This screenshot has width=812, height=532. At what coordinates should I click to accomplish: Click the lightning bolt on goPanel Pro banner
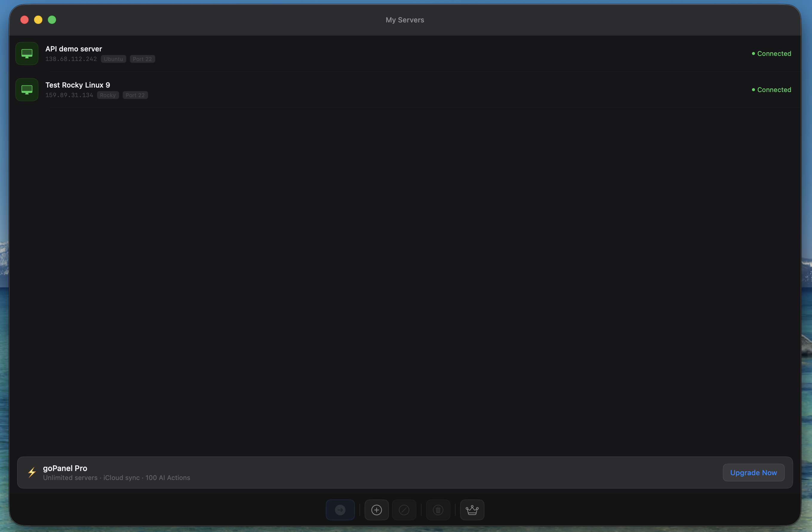[x=32, y=473]
